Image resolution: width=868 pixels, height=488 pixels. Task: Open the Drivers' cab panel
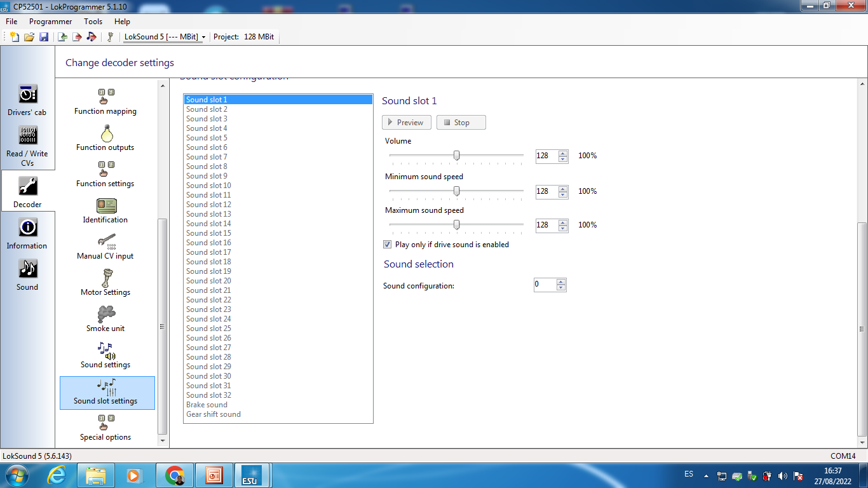click(27, 100)
